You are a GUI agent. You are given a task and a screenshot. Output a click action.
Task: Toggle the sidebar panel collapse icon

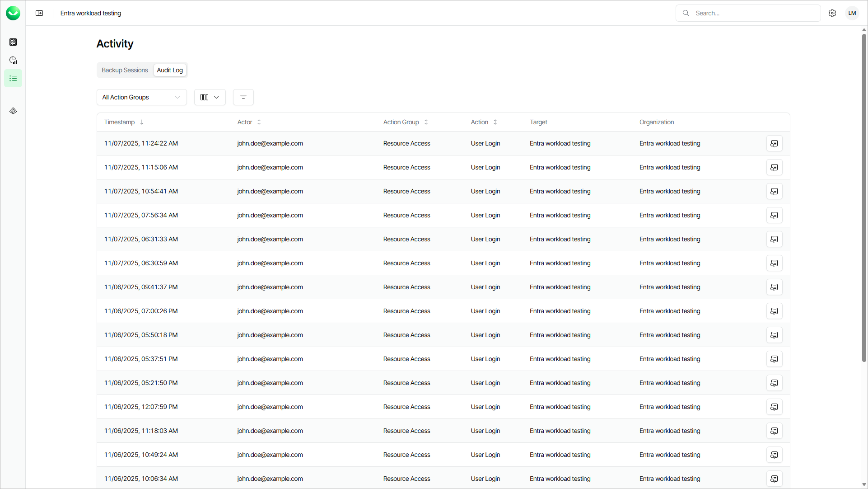pyautogui.click(x=39, y=13)
